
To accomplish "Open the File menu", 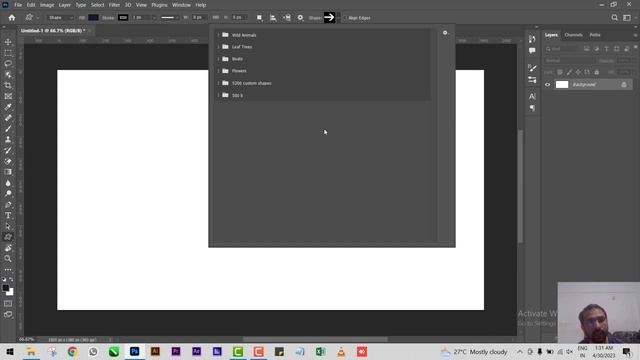I will pyautogui.click(x=18, y=5).
